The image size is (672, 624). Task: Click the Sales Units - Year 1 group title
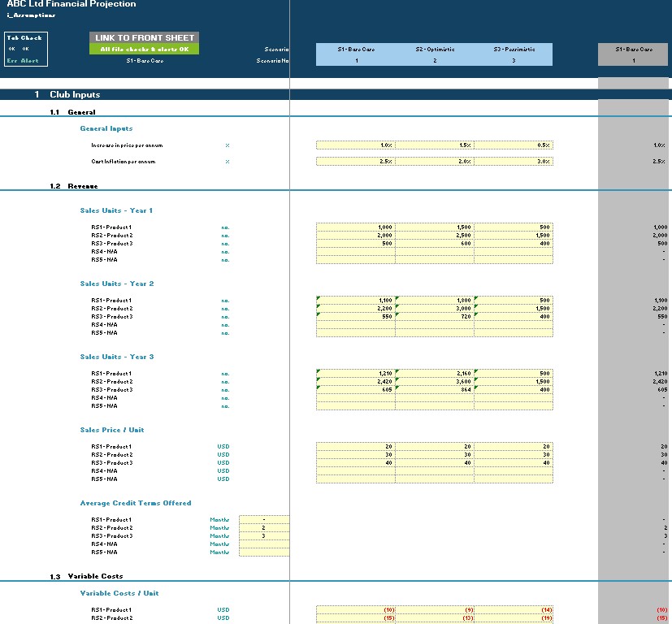pyautogui.click(x=116, y=210)
